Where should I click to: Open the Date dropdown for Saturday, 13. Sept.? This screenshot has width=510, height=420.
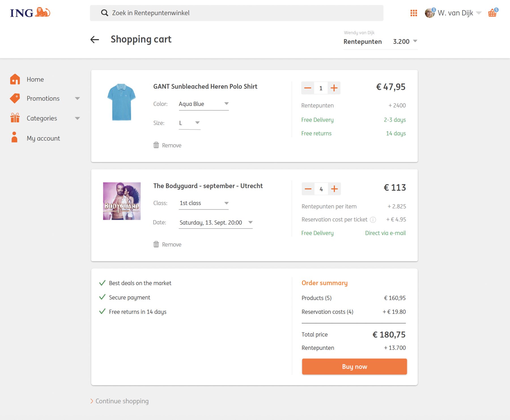[x=216, y=223]
